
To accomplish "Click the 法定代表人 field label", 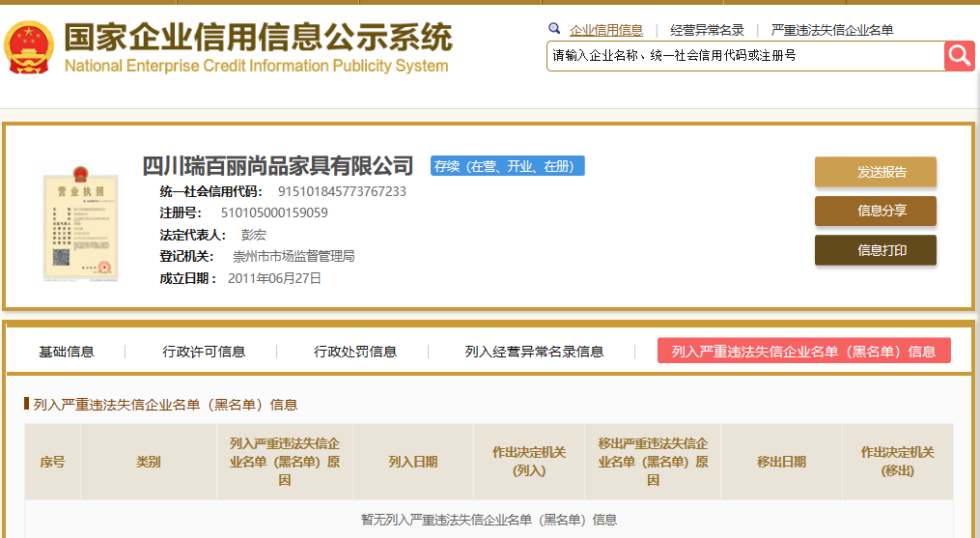I will coord(192,236).
